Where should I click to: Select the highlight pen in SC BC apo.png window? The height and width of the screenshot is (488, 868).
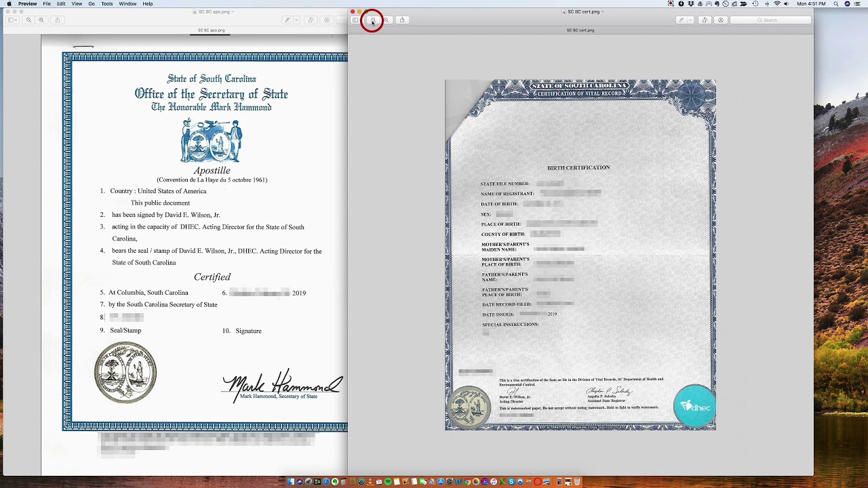coord(288,20)
